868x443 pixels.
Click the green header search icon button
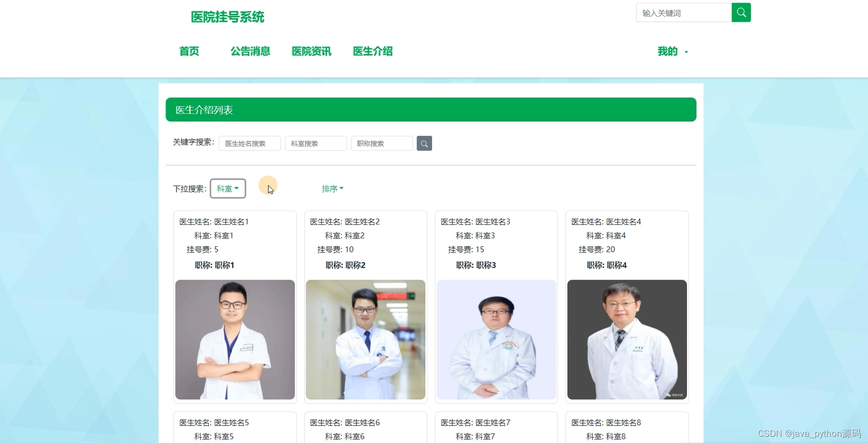[x=741, y=12]
